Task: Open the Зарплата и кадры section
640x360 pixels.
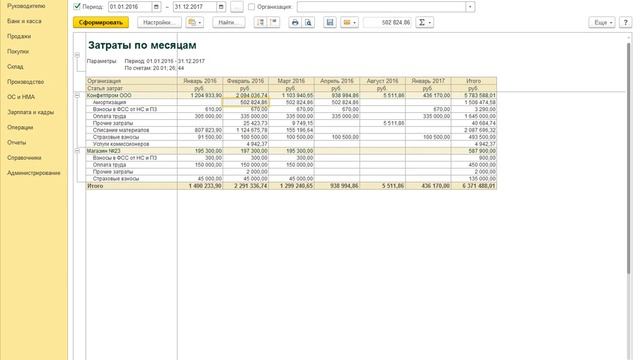Action: [x=31, y=112]
